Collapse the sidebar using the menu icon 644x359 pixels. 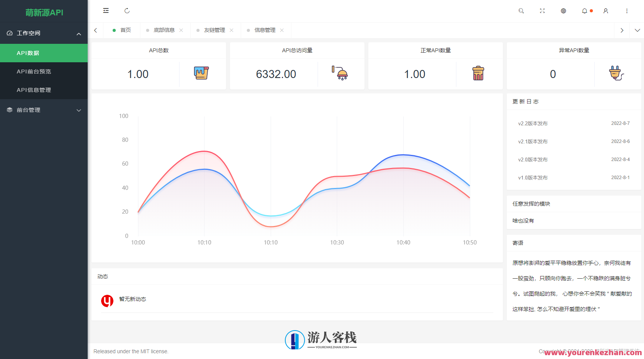[106, 11]
